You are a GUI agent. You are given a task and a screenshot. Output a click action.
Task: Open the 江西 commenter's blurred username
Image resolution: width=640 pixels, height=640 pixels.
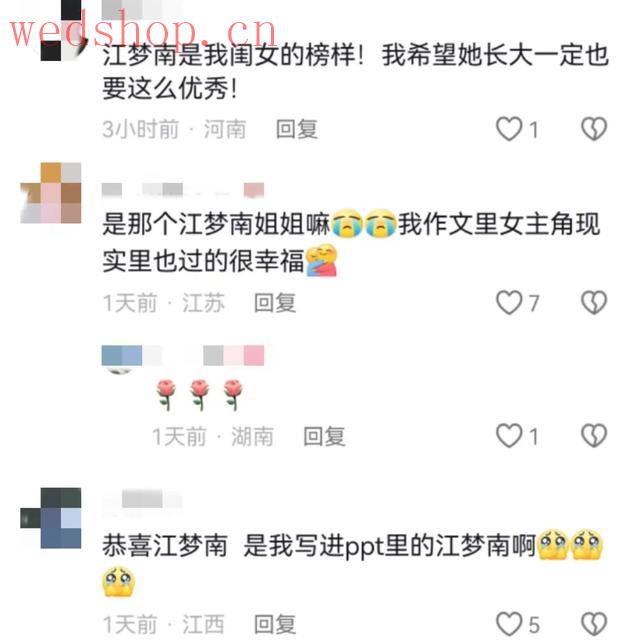point(142,500)
